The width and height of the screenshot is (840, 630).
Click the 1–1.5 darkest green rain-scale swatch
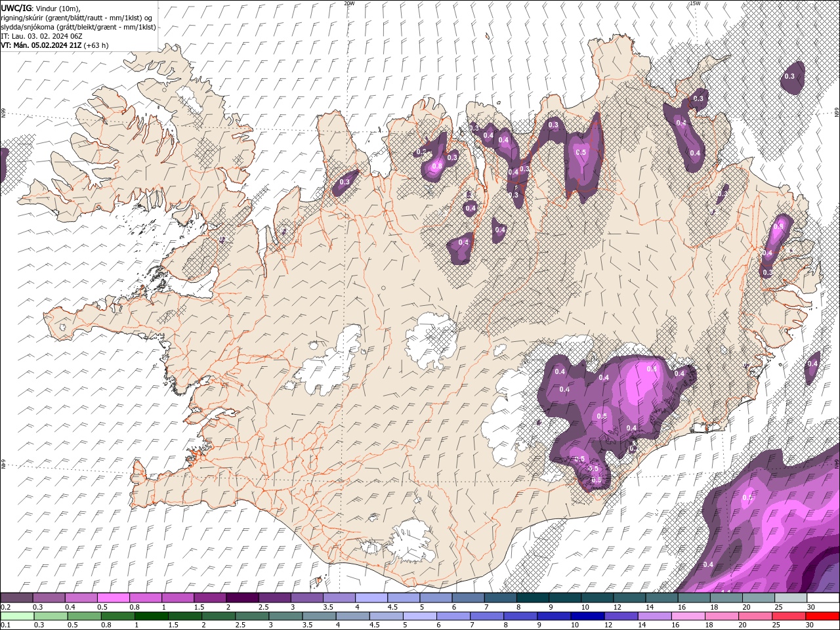pyautogui.click(x=152, y=616)
